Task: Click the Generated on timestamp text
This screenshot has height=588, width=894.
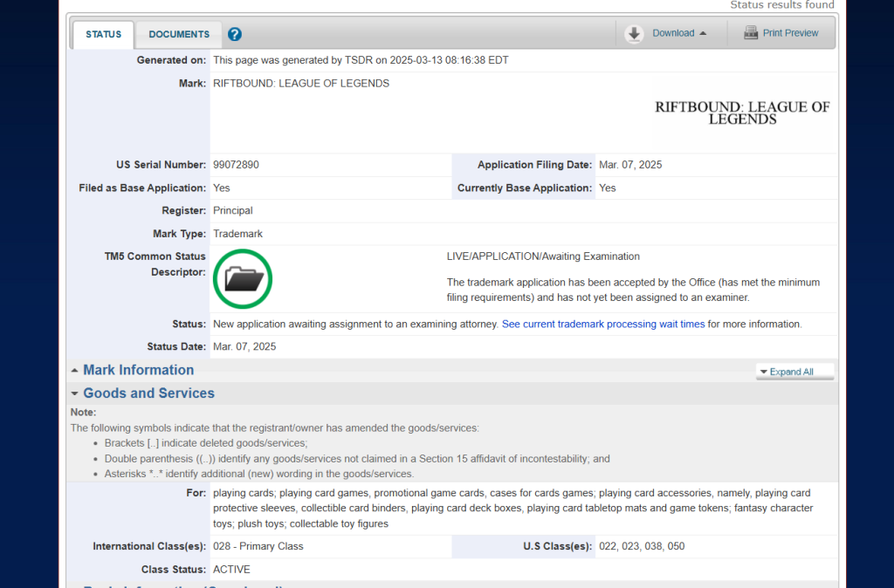Action: 361,60
